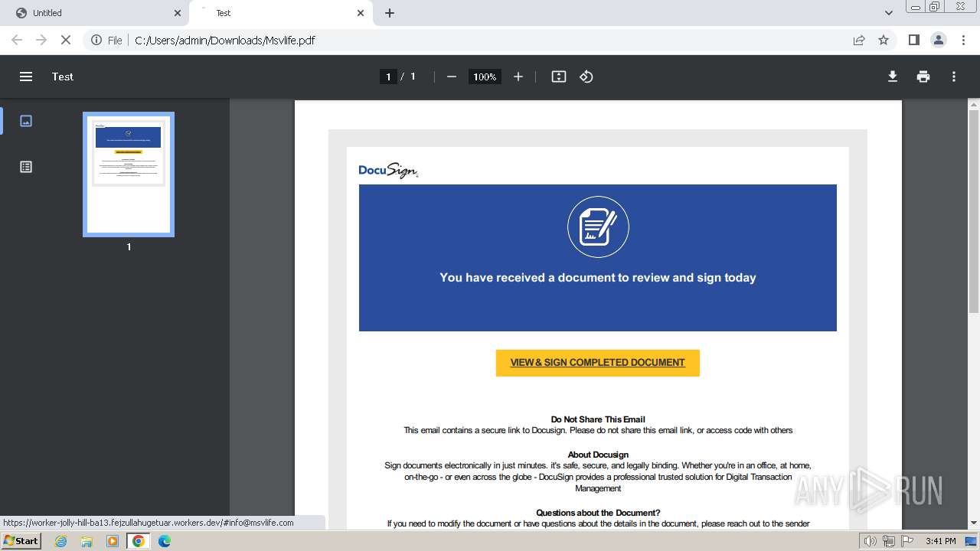Open Windows Media Player from taskbar
The height and width of the screenshot is (551, 980).
(113, 541)
